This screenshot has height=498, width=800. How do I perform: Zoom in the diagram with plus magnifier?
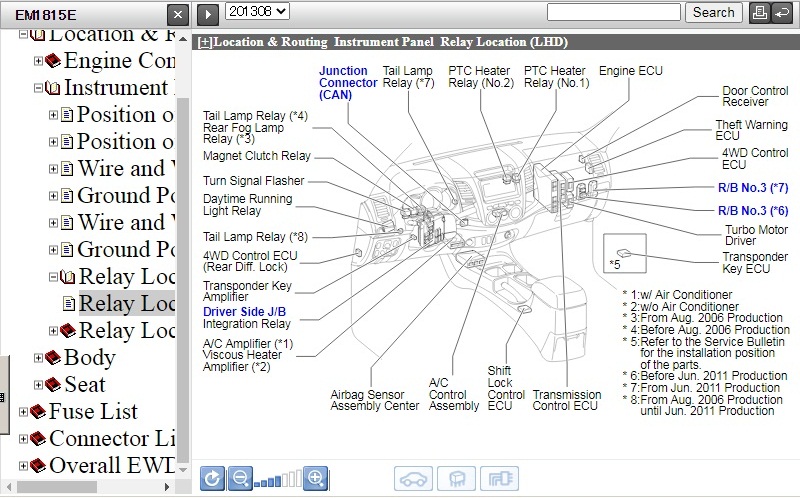[x=316, y=478]
